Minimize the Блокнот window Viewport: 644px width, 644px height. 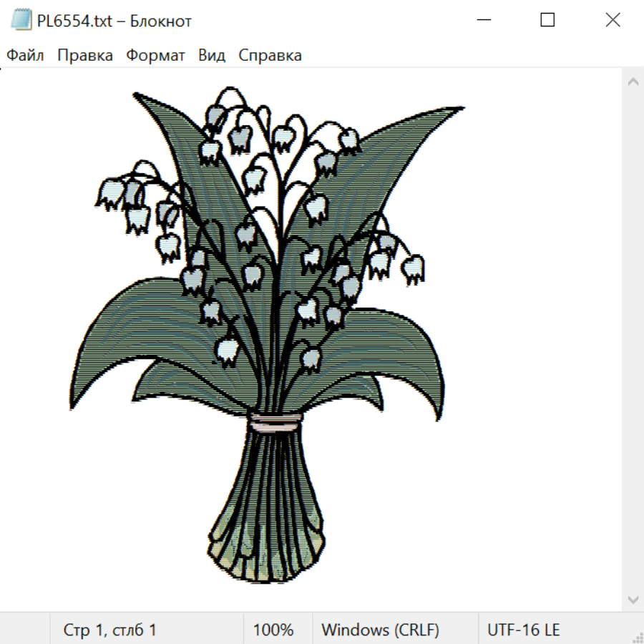coord(483,20)
